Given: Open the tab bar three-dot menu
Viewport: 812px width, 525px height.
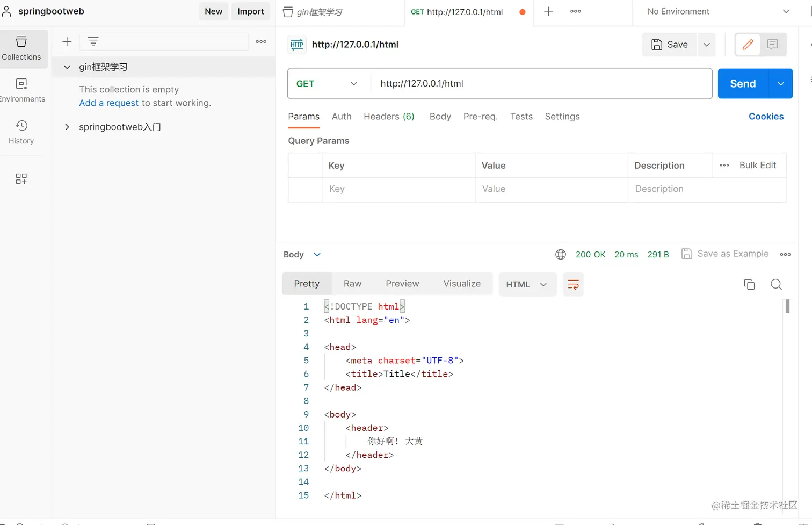Looking at the screenshot, I should (576, 11).
